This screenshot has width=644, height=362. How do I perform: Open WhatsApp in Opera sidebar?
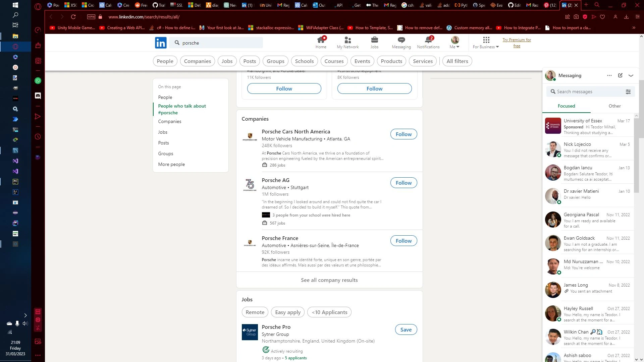pyautogui.click(x=38, y=81)
